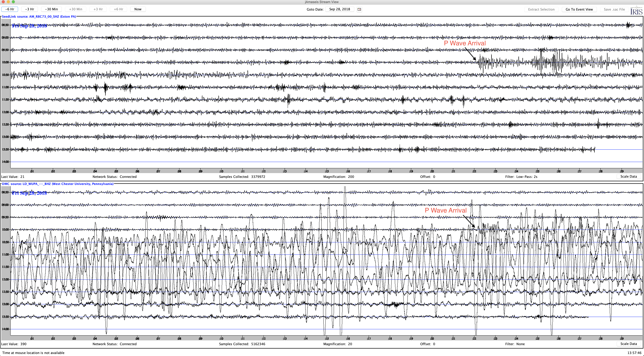The height and width of the screenshot is (356, 644).
Task: Click the :15 minute tick on bottom time axis
Action: [327, 338]
